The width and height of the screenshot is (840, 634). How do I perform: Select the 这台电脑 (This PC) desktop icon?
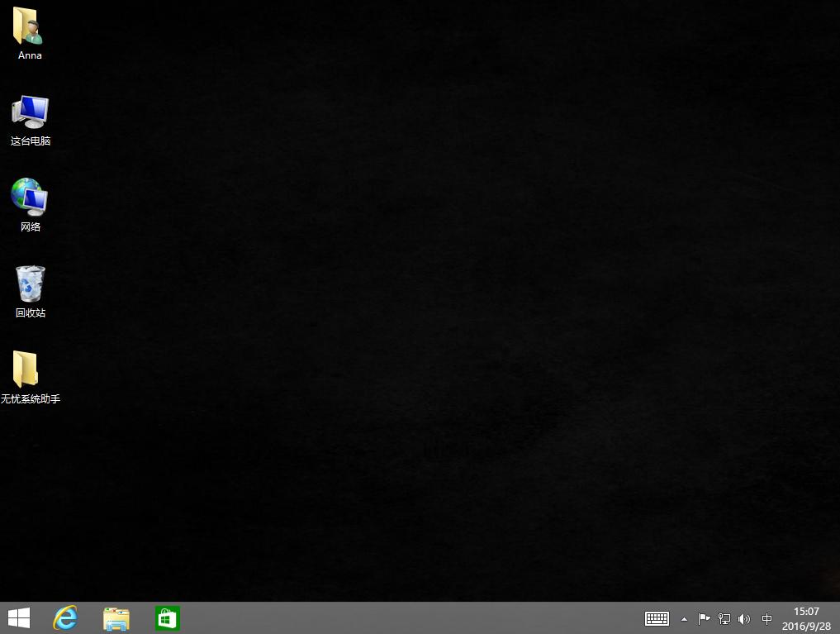(x=30, y=112)
